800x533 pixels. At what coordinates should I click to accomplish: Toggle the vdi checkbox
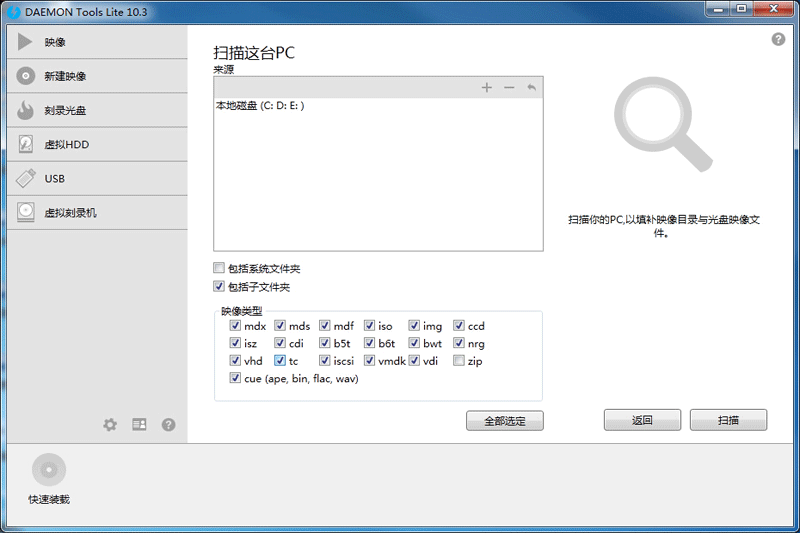coord(414,361)
